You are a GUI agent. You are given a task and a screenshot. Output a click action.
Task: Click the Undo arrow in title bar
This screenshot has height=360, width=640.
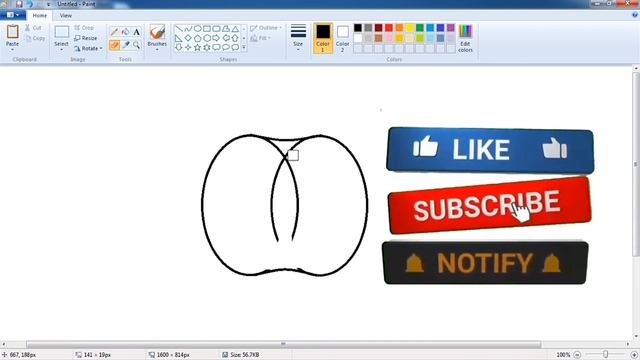(x=29, y=4)
